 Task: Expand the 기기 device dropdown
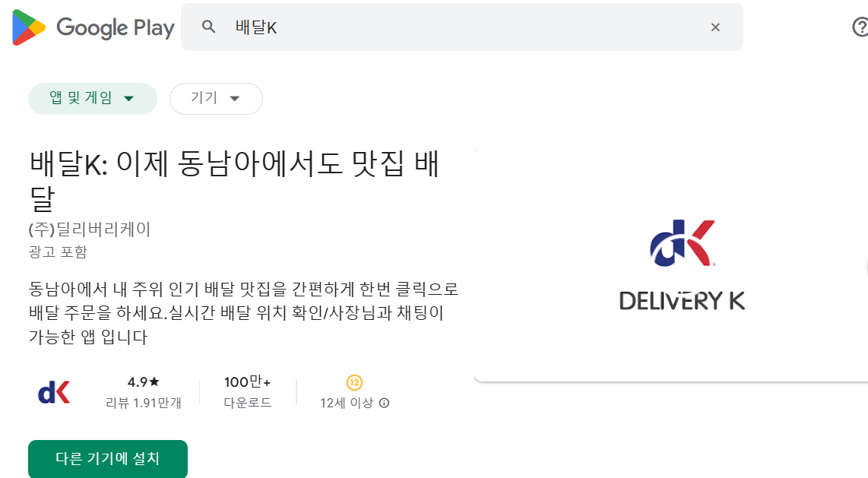coord(216,99)
